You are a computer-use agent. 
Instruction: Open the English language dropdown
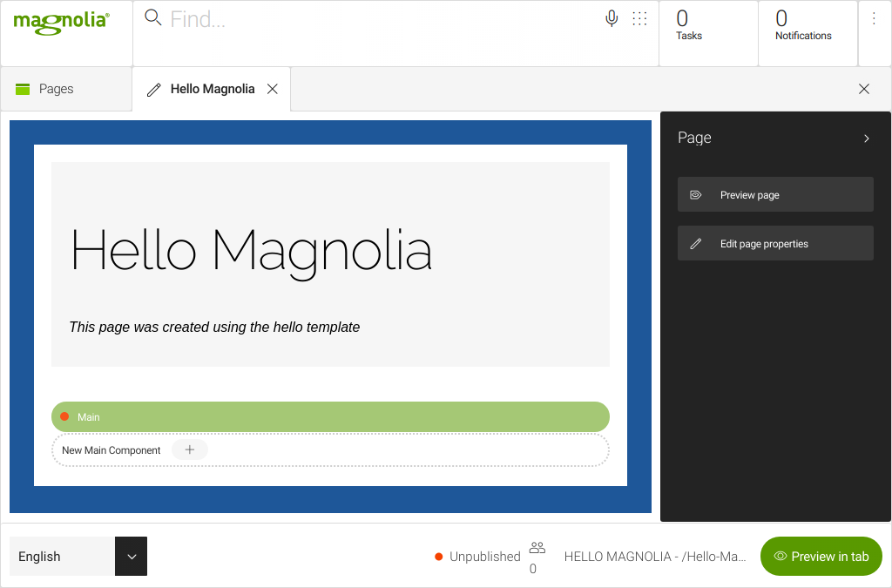(78, 556)
